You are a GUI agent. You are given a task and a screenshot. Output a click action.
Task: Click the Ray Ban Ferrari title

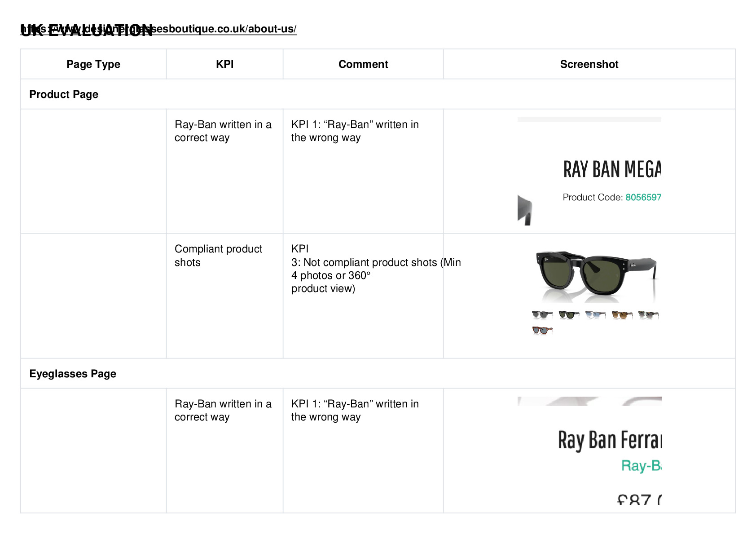[610, 440]
